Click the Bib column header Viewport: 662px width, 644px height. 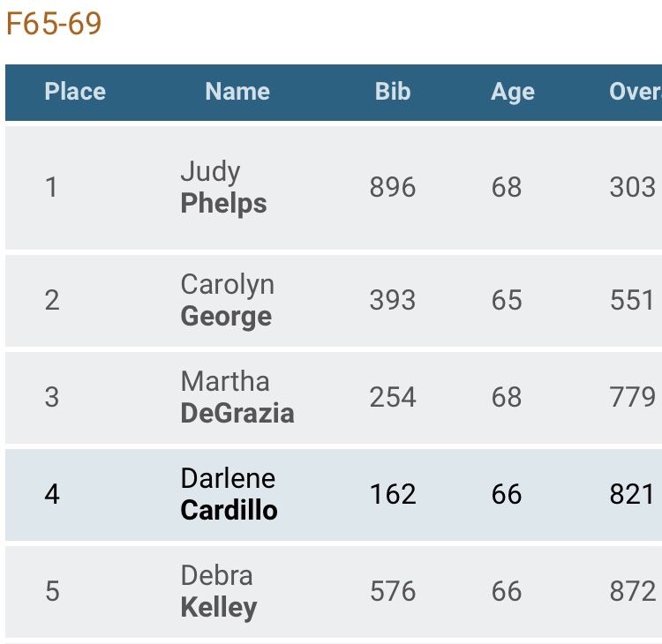coord(393,92)
